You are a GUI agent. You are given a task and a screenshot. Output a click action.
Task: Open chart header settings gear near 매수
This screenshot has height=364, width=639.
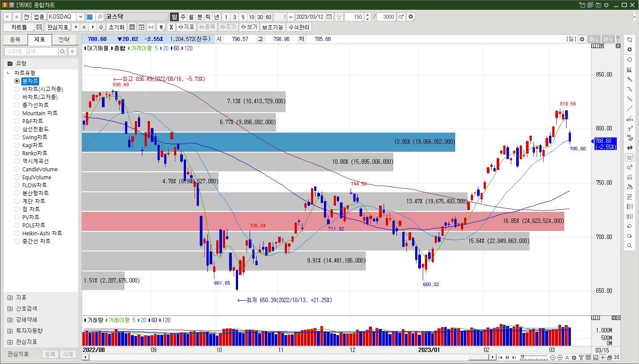pos(582,39)
